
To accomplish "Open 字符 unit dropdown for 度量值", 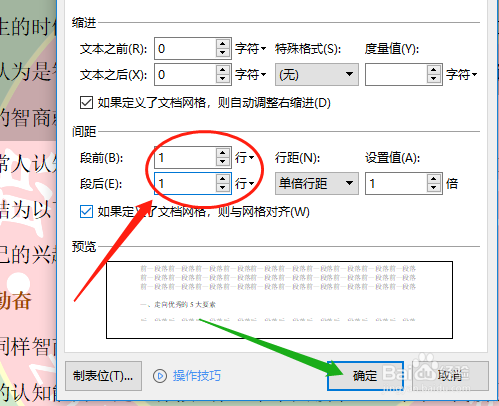I will click(x=462, y=74).
